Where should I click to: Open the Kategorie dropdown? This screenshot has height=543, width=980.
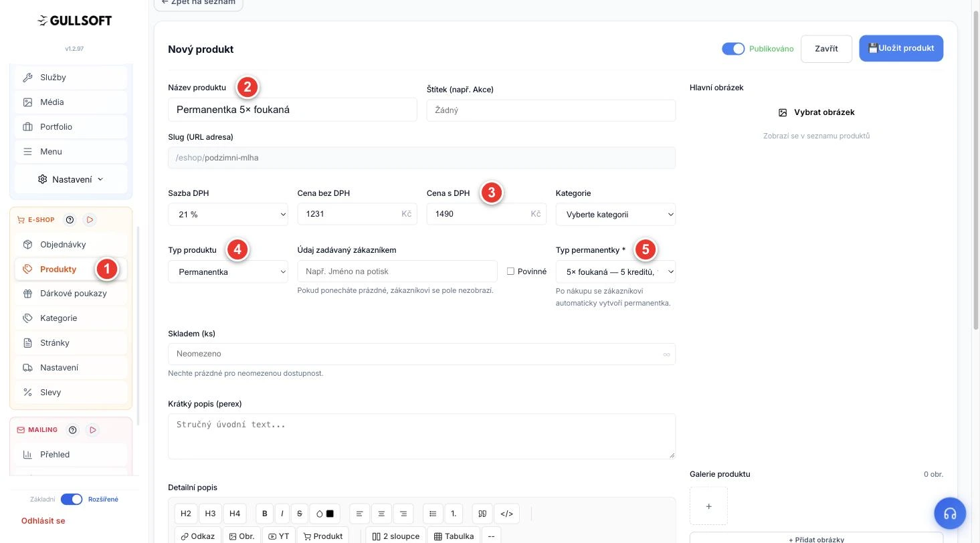615,215
